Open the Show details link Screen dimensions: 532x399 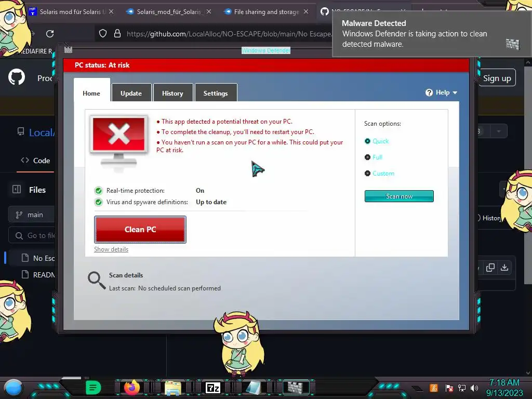coord(111,249)
